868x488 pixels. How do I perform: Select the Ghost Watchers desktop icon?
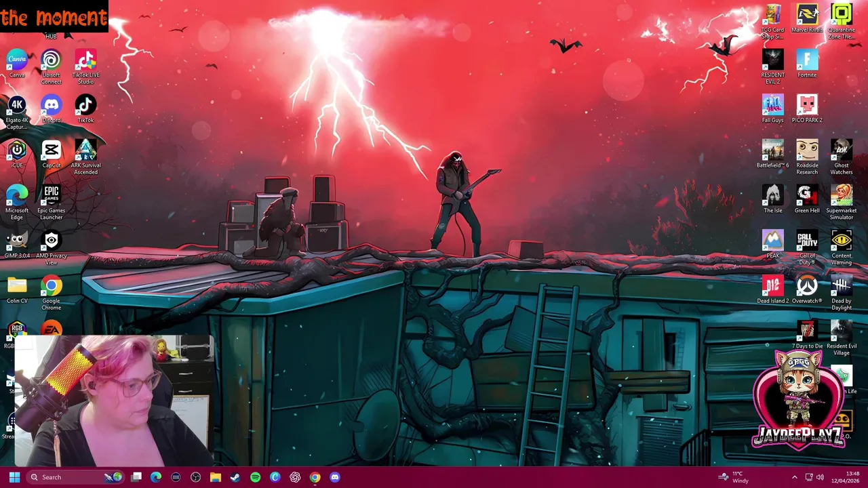(x=842, y=157)
